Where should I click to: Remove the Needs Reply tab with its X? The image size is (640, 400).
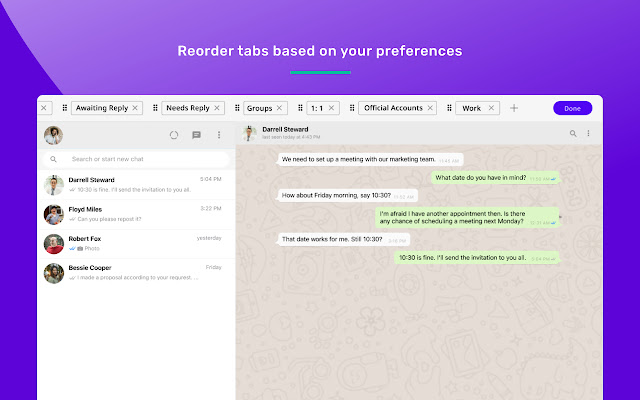[217, 108]
